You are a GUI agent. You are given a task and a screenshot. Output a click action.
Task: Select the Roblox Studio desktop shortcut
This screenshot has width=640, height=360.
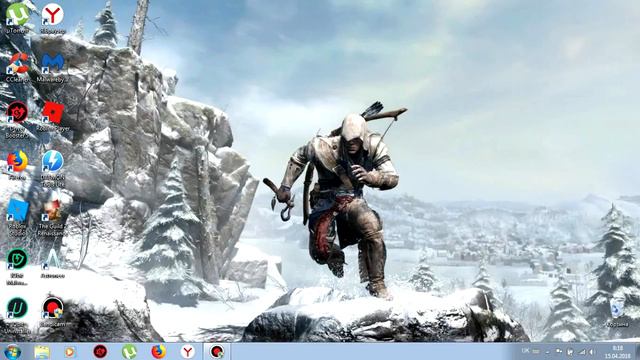[x=17, y=217]
